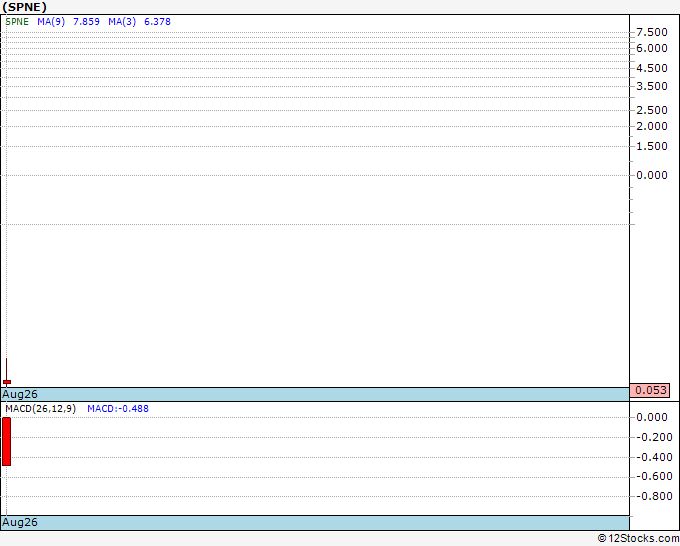Click the MA(9) legend label

[x=51, y=22]
